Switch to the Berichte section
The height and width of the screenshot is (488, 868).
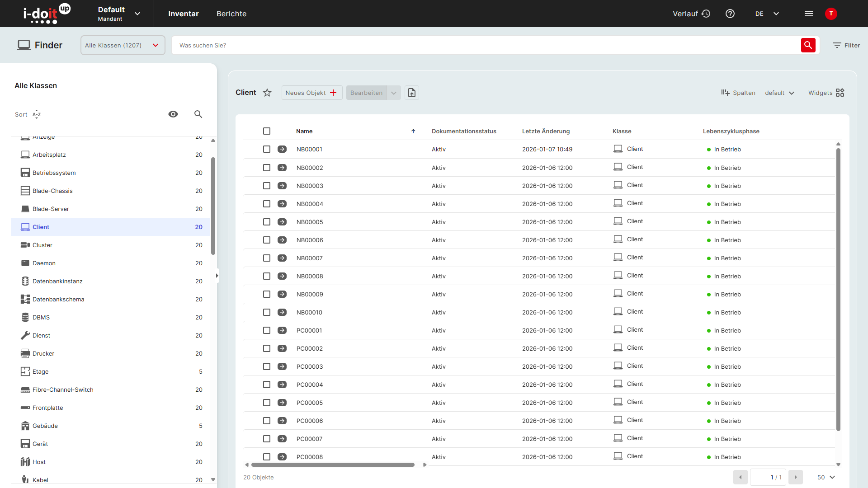click(x=231, y=14)
